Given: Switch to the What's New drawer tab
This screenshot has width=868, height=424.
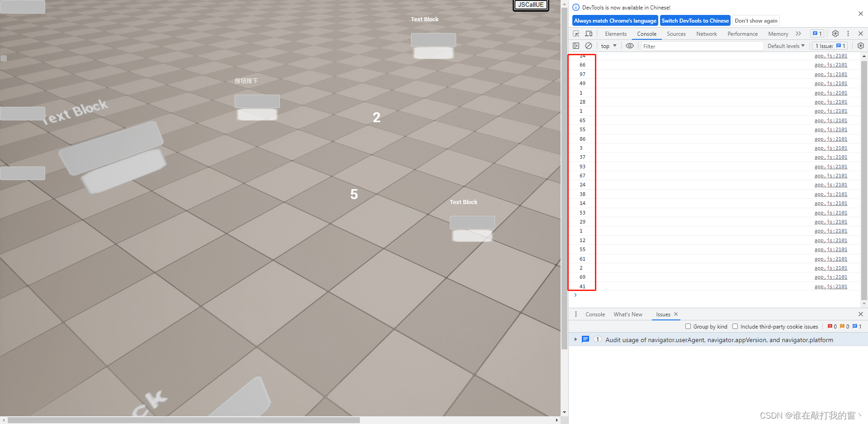Looking at the screenshot, I should (x=627, y=314).
